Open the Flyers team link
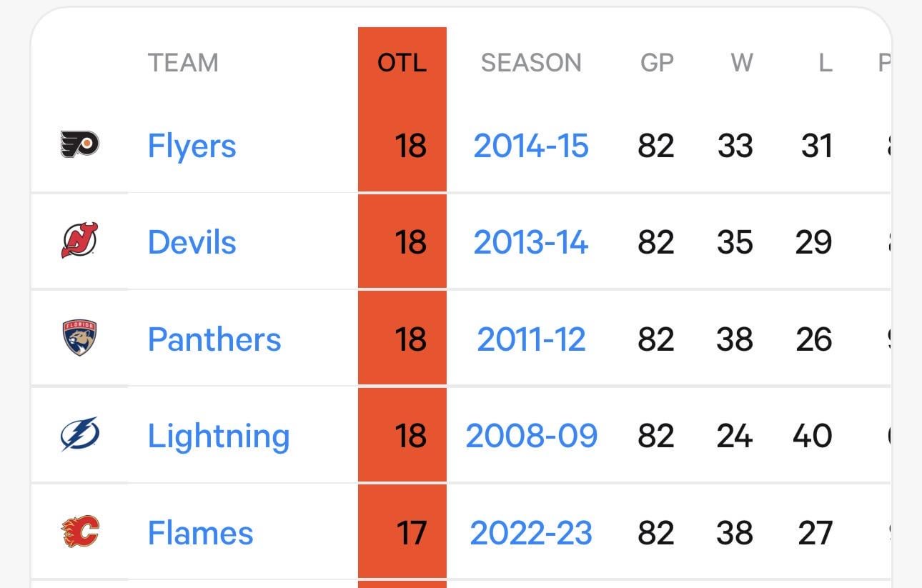The image size is (922, 588). click(192, 146)
